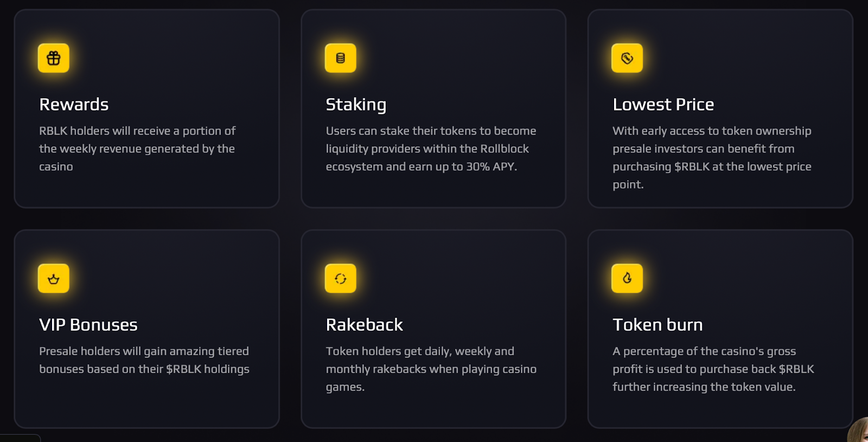Click the VIP Bonuses tiered bonuses description
Image resolution: width=868 pixels, height=442 pixels.
coord(144,360)
